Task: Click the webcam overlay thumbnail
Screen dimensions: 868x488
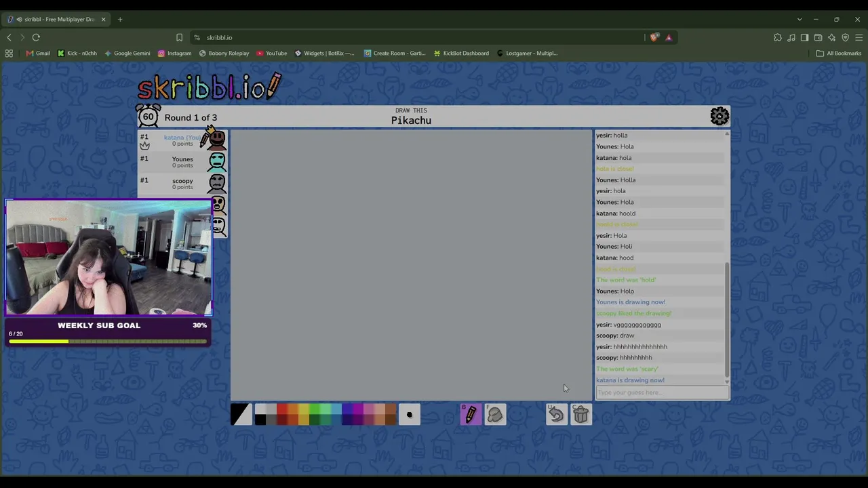Action: point(108,258)
